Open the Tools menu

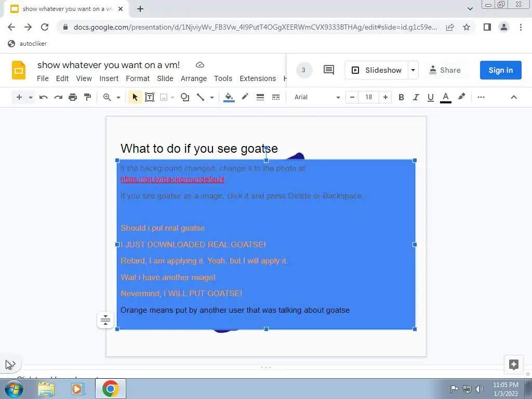[223, 78]
